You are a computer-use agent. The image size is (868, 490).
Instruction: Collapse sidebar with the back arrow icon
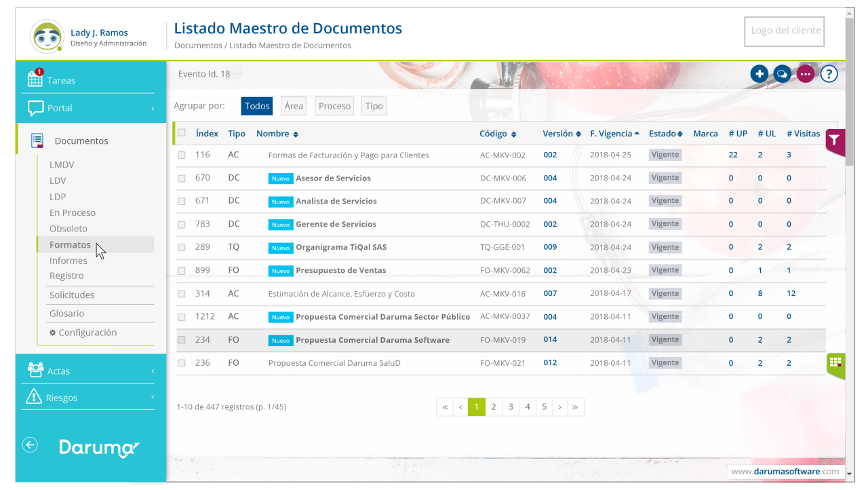[x=30, y=445]
